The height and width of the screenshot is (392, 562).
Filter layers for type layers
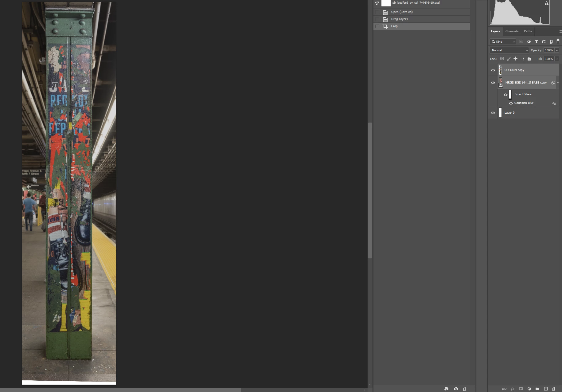(536, 42)
